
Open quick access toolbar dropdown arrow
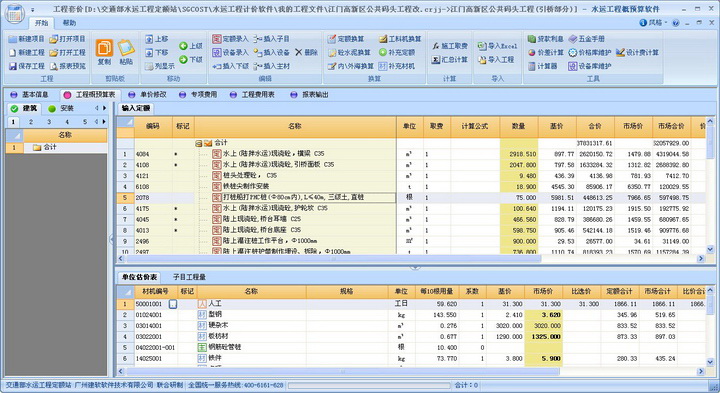point(33,10)
